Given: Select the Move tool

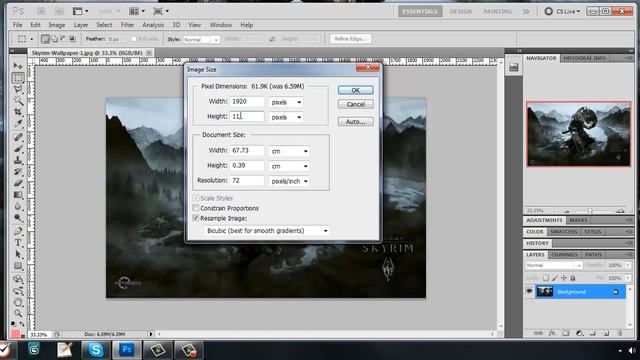Looking at the screenshot, I should (x=18, y=66).
